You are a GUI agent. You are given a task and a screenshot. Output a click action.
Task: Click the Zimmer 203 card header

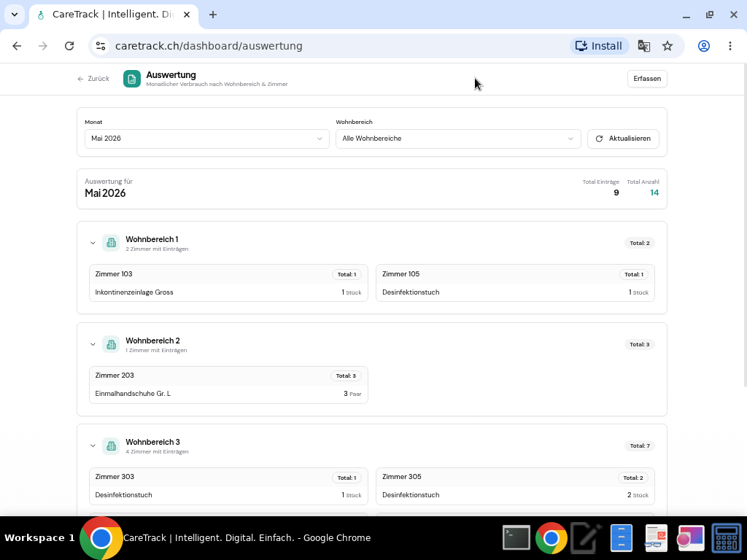(x=228, y=376)
